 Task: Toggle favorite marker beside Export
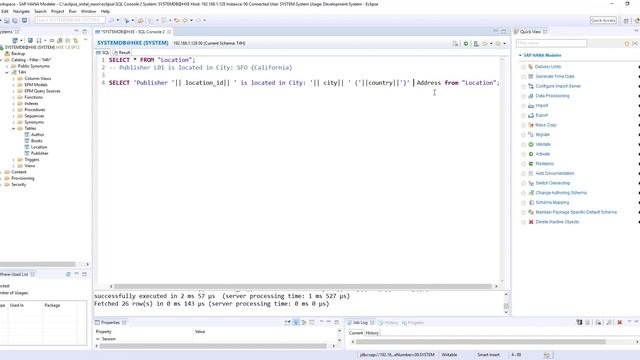[524, 116]
